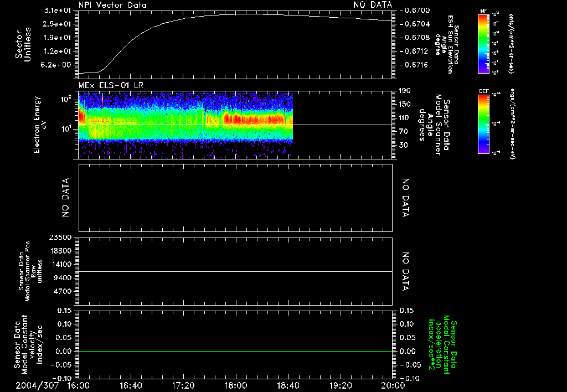The image size is (567, 392).
Task: Click the 17:20 time axis label
Action: [x=183, y=385]
